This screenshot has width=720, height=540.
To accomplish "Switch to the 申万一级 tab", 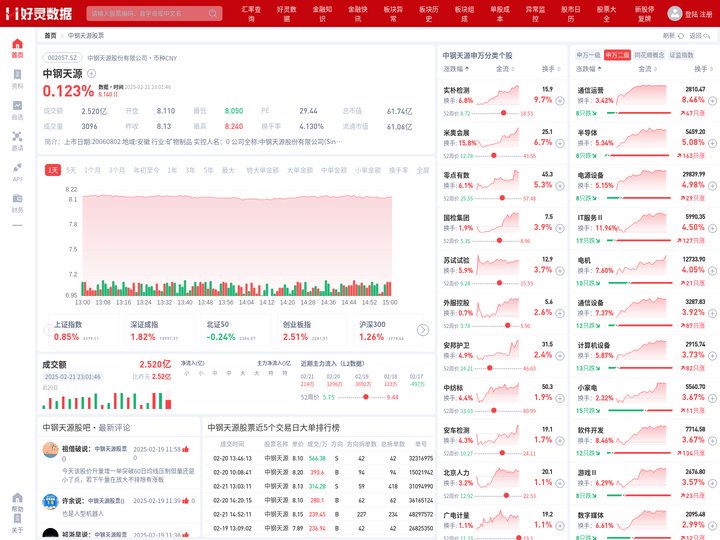I will click(588, 55).
